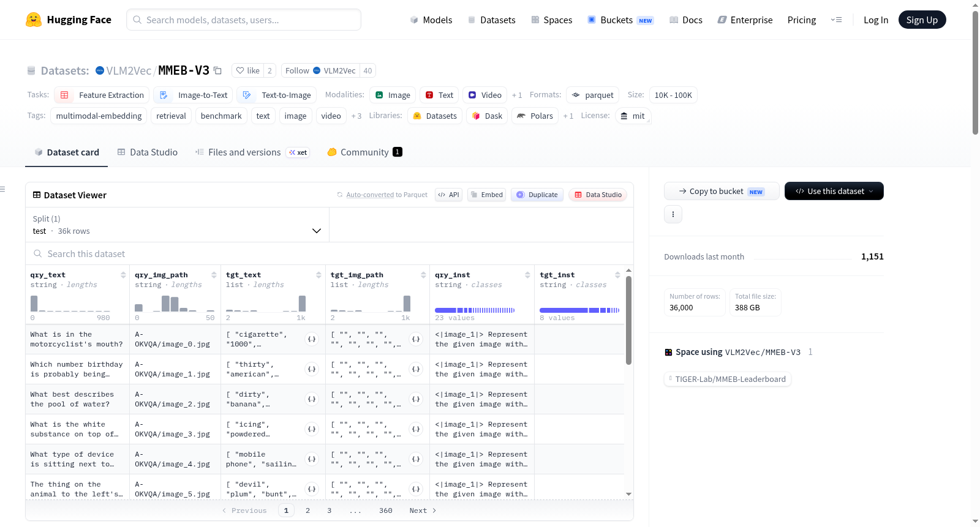Sort by the tgt_text column arrows
The height and width of the screenshot is (527, 980).
pos(318,275)
